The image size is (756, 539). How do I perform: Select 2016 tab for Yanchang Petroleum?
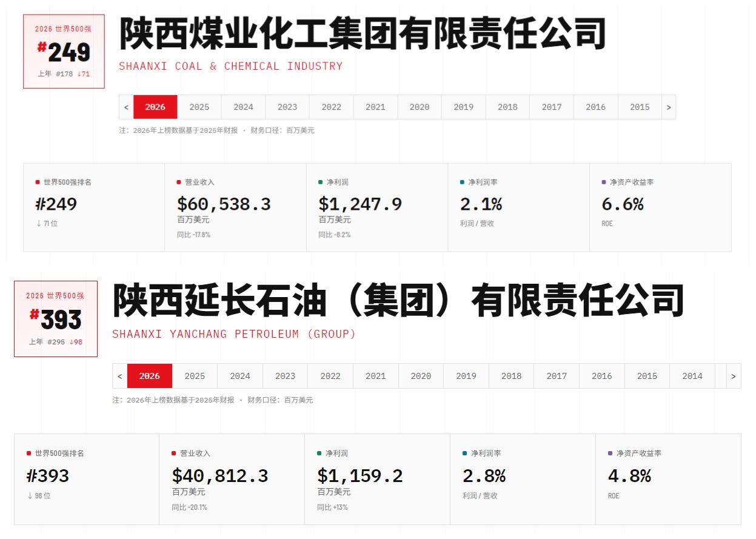(x=602, y=376)
